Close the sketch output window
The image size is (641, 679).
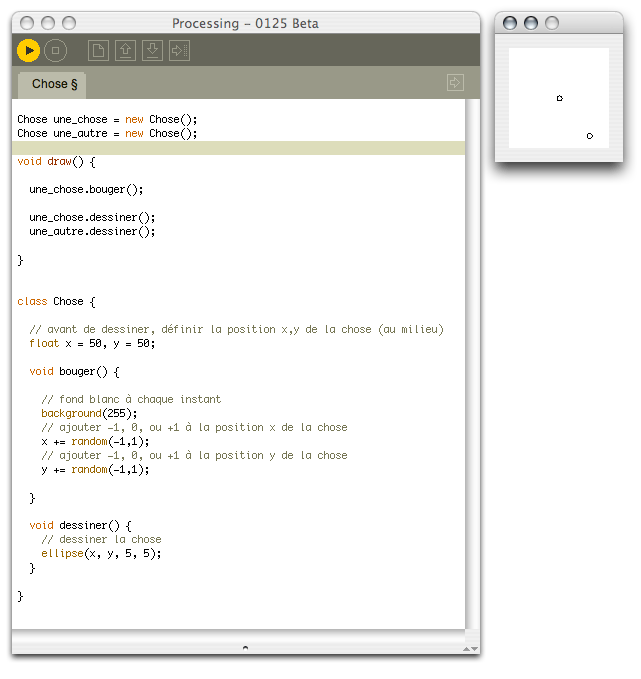tap(510, 23)
